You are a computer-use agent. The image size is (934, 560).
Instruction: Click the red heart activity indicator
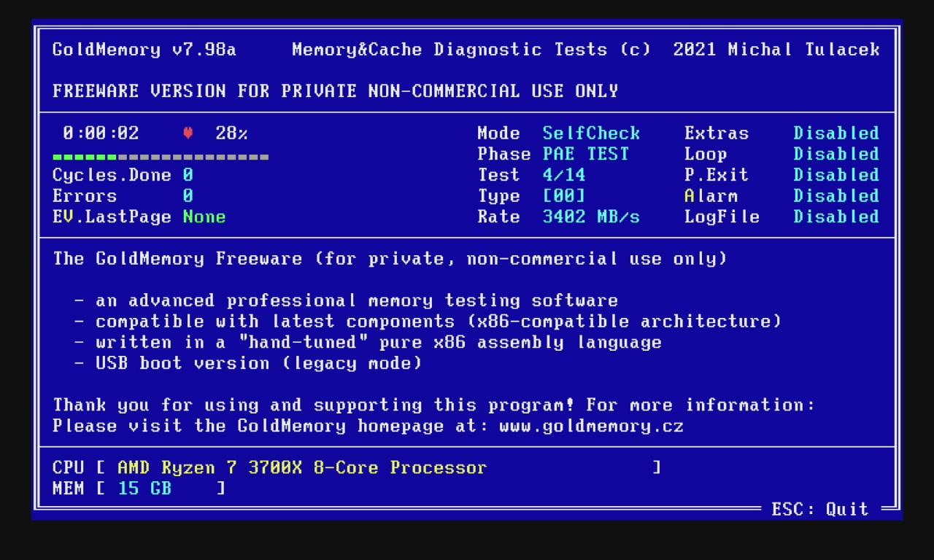pos(188,133)
